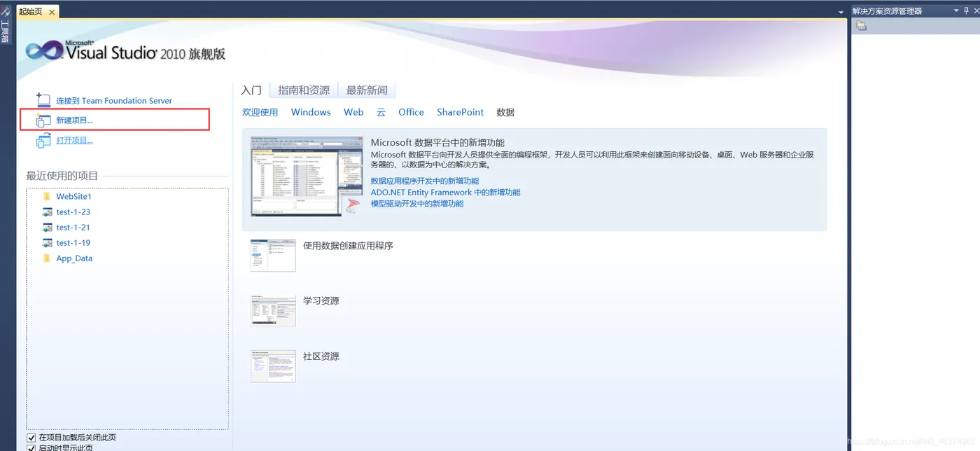This screenshot has width=980, height=451.
Task: Click the App_Data folder icon
Action: pos(47,258)
